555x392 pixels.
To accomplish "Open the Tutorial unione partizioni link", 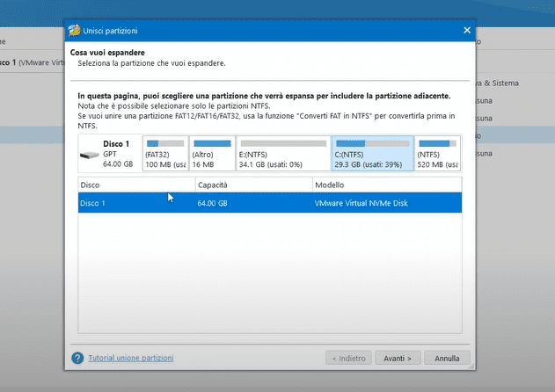I will (x=130, y=359).
